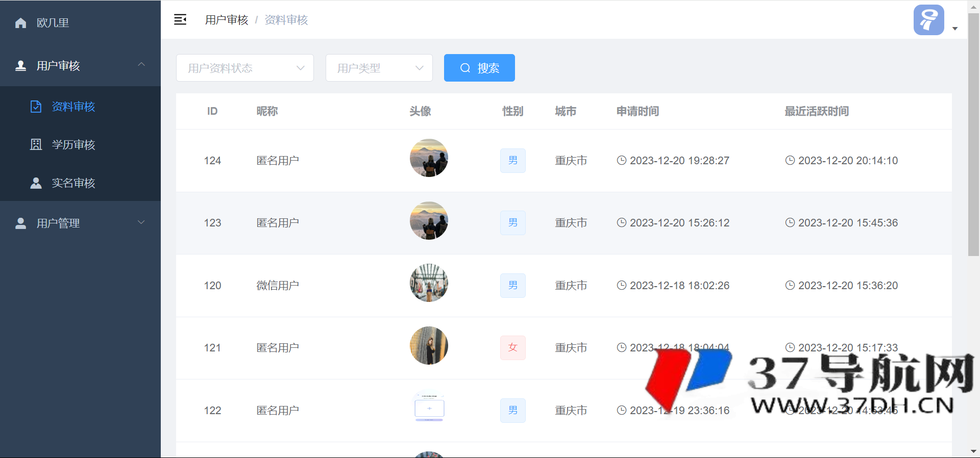Click the 男 gender tag in row 123
The width and height of the screenshot is (980, 458).
[513, 223]
